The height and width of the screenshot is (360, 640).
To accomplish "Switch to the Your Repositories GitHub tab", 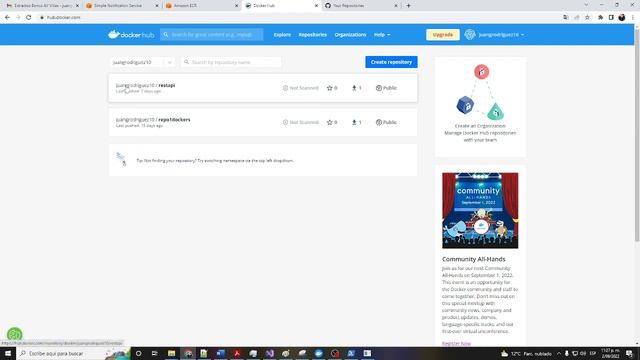I will coord(361,6).
